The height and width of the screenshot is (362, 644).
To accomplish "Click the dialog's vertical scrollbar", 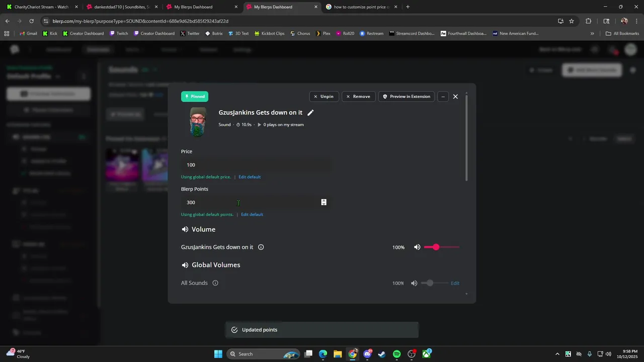I will [x=466, y=137].
